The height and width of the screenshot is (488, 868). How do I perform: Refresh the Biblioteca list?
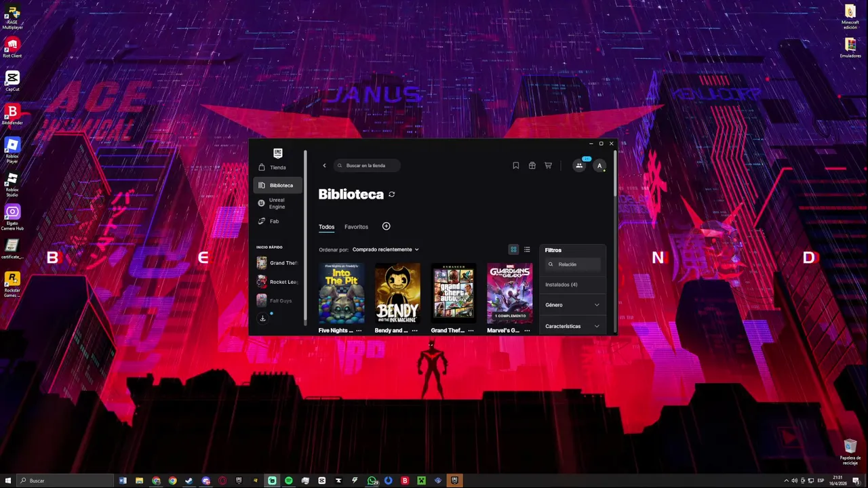[392, 195]
